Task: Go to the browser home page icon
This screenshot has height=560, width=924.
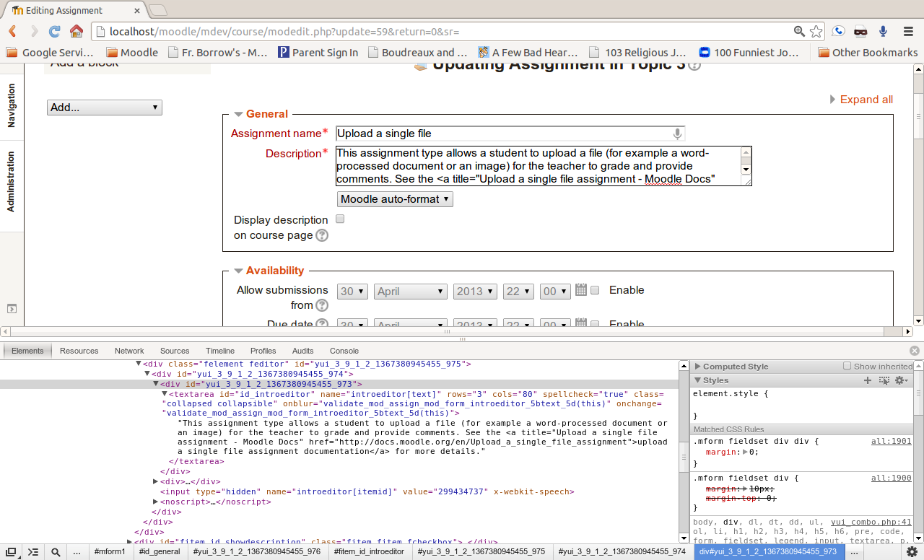Action: 76,31
